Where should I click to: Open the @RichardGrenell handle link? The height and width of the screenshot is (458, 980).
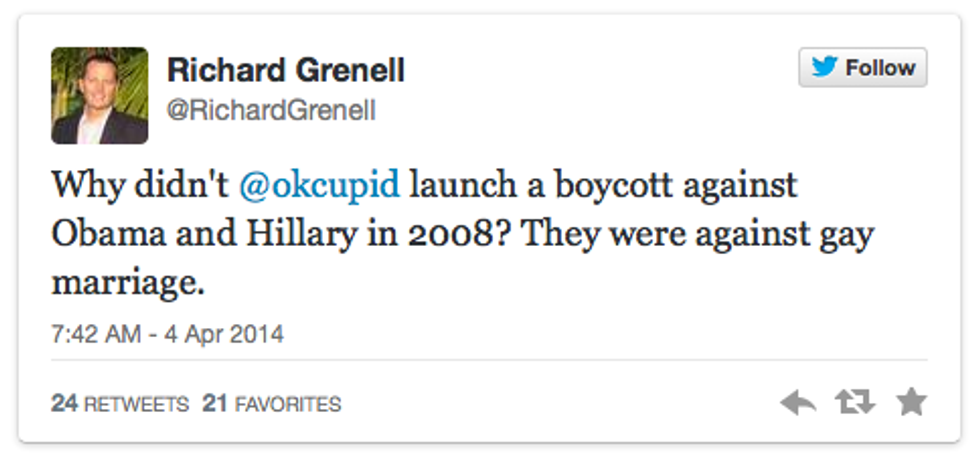[271, 110]
